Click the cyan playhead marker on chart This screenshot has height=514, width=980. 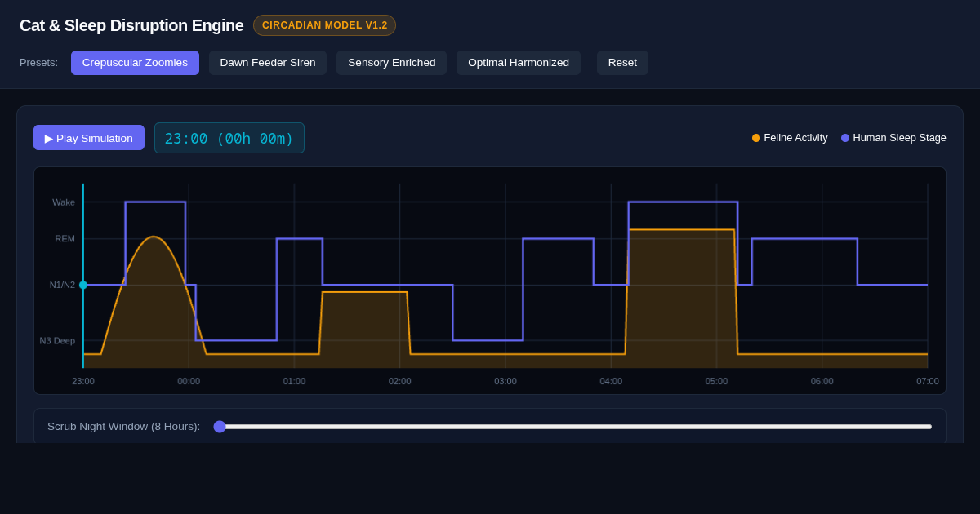pyautogui.click(x=83, y=285)
